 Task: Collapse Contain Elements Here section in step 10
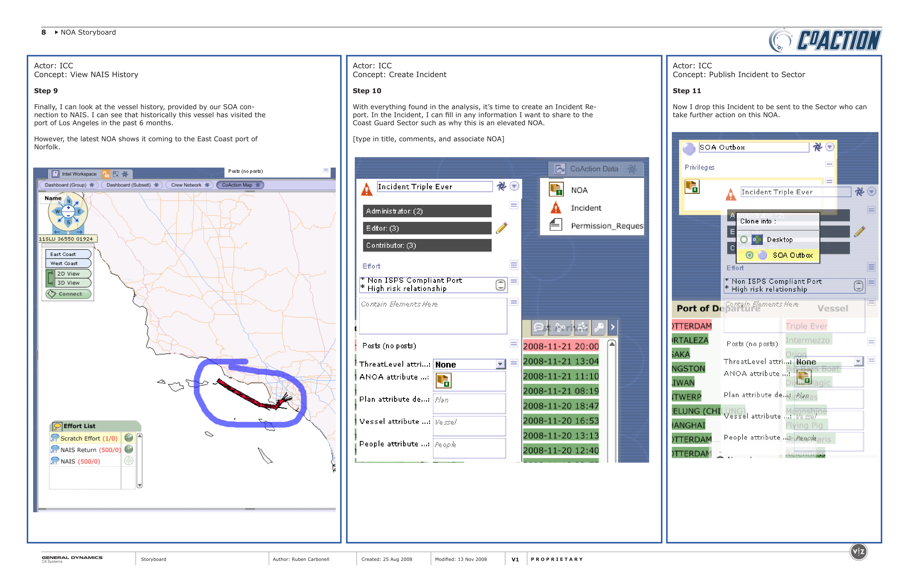[x=514, y=302]
